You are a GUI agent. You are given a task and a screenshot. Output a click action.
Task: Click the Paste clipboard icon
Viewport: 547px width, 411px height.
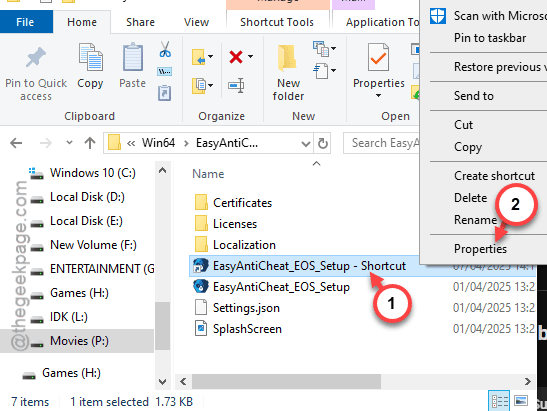coord(133,58)
